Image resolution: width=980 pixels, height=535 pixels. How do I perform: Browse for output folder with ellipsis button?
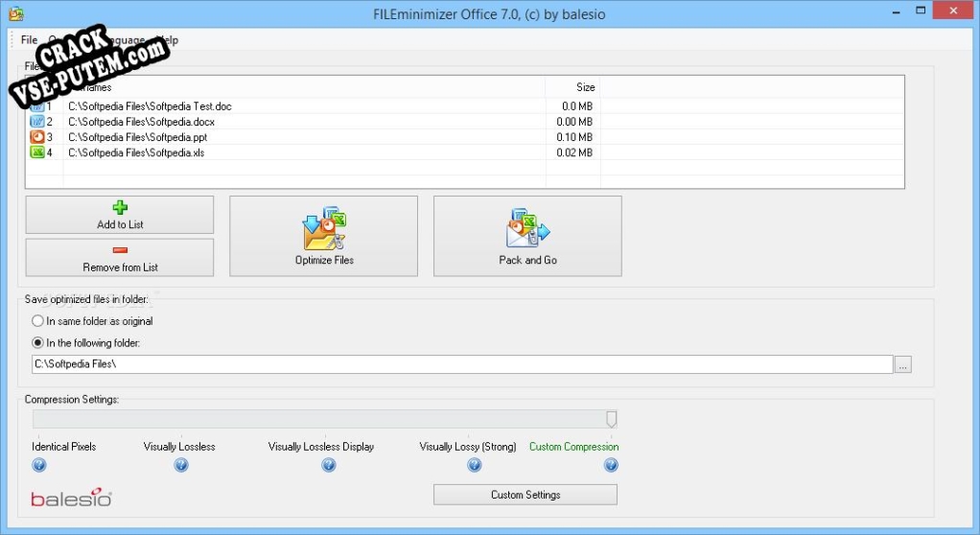coord(902,364)
